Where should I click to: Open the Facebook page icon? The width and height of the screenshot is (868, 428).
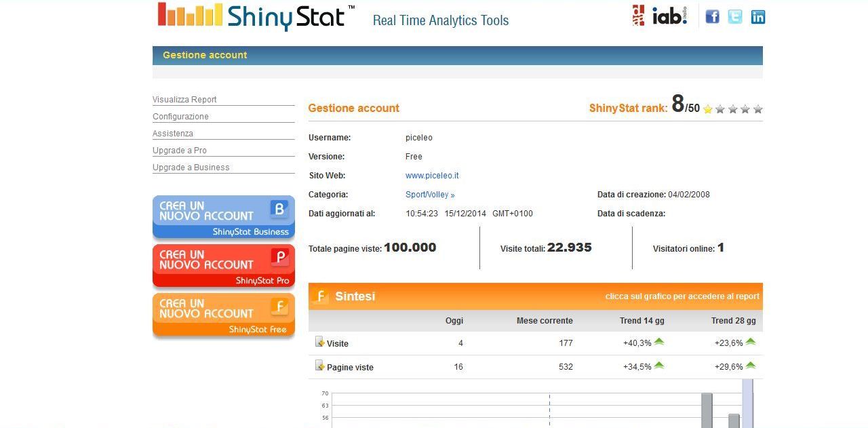coord(712,17)
